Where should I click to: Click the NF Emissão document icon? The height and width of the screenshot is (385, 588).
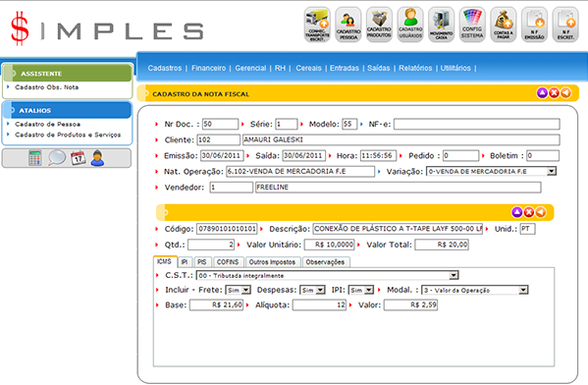(534, 25)
